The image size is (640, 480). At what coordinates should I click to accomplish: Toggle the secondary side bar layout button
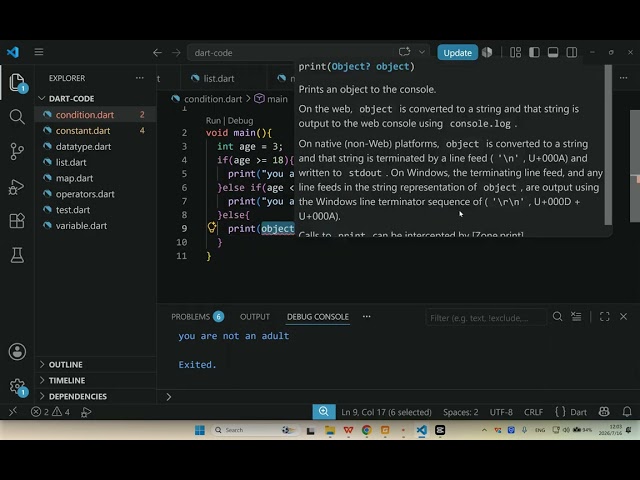(572, 52)
